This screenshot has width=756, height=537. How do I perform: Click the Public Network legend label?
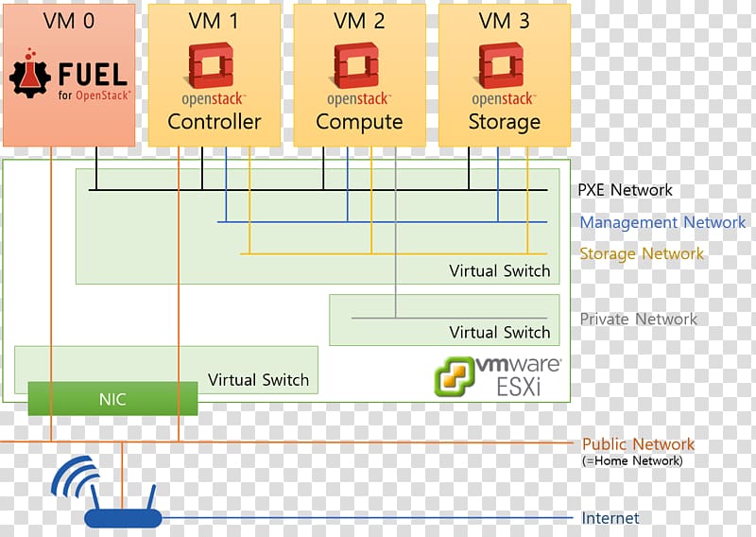coord(639,444)
